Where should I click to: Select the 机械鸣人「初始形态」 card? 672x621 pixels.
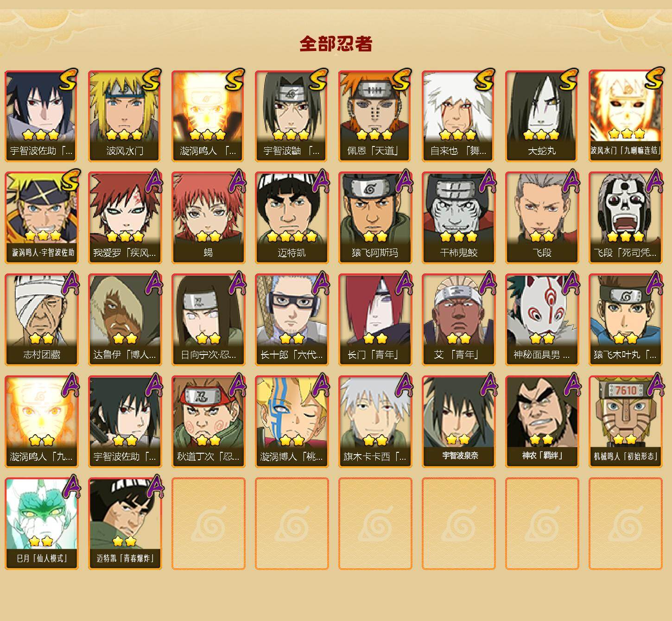point(625,422)
